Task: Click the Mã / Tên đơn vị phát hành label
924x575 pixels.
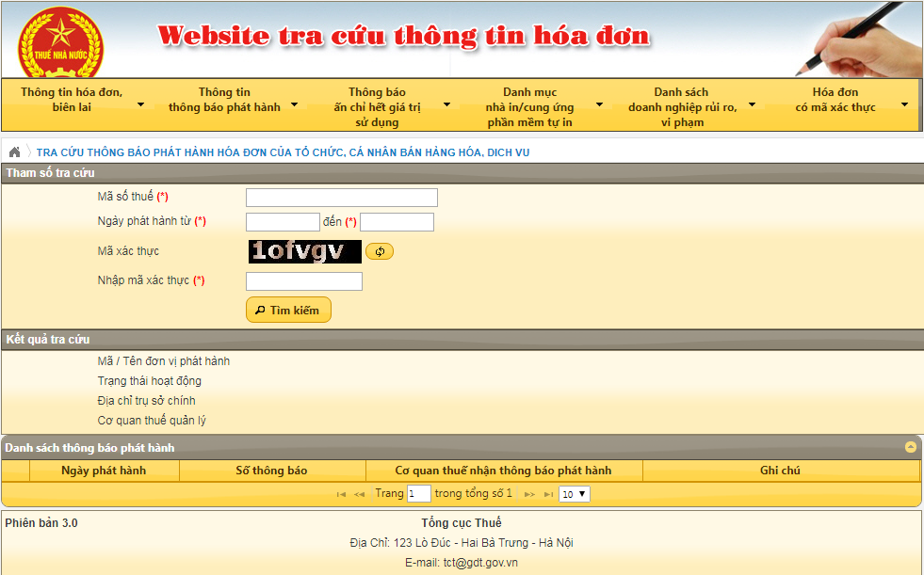Action: (x=164, y=360)
